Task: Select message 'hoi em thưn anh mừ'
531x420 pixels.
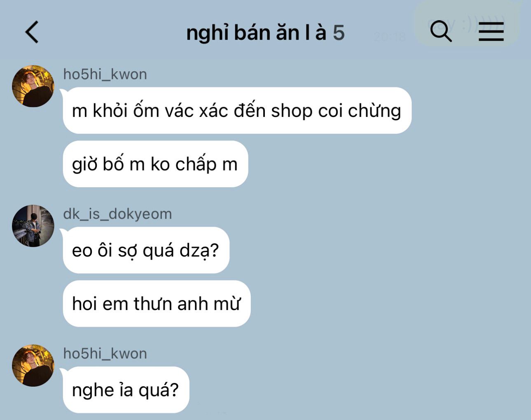Action: pyautogui.click(x=157, y=303)
